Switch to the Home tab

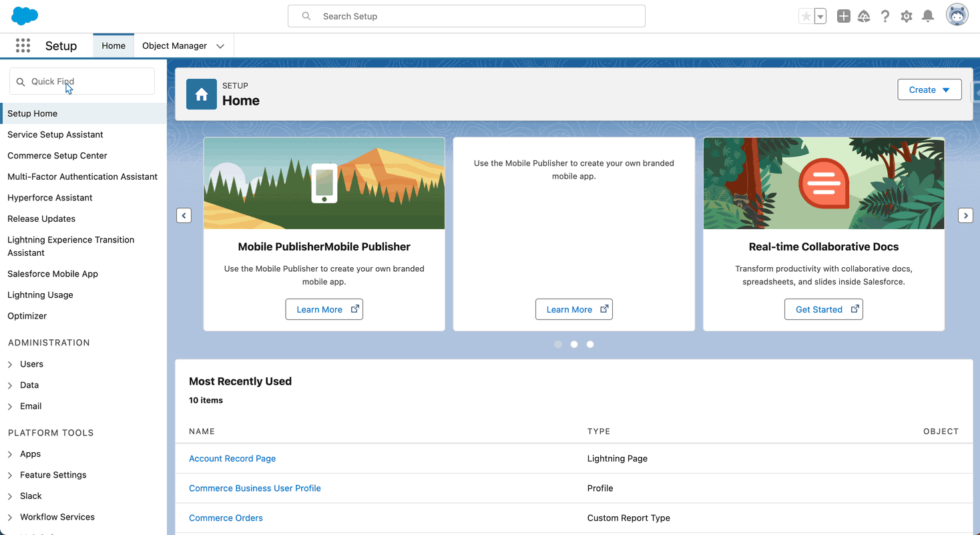pos(113,45)
